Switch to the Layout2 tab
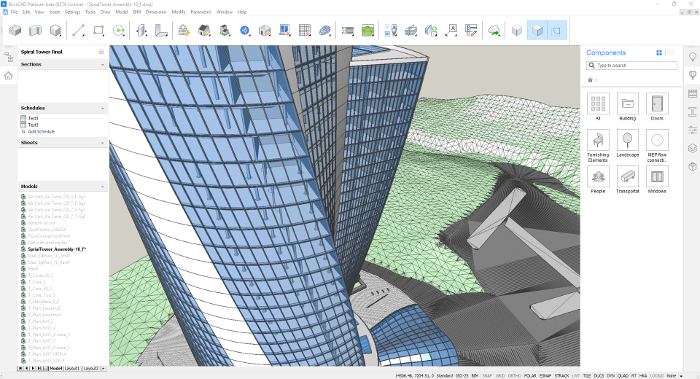 tap(91, 368)
